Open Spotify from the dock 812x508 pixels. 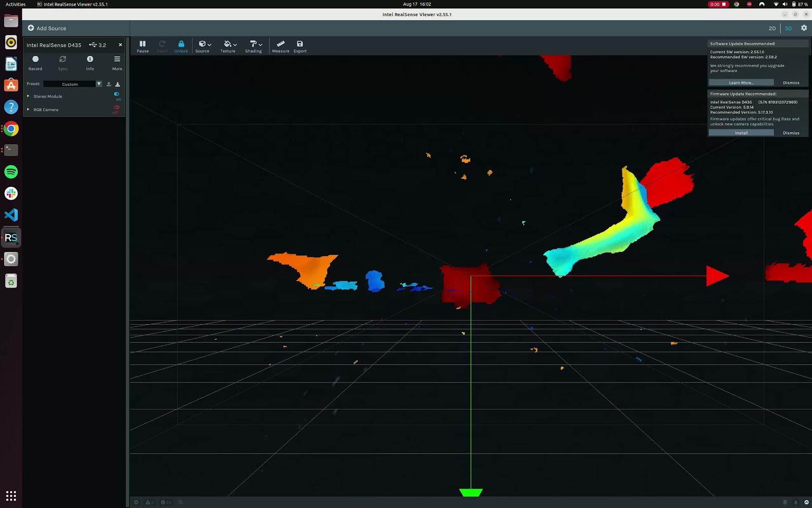tap(11, 172)
